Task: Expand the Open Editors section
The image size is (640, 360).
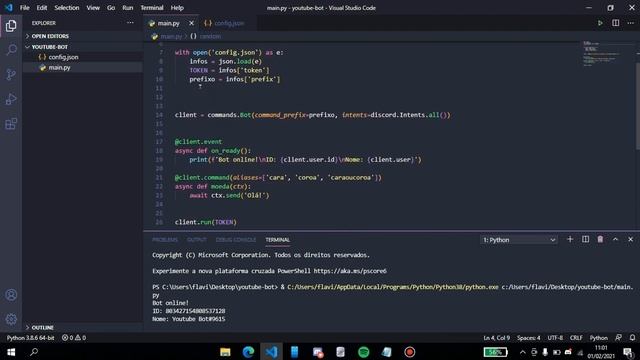Action: 50,36
